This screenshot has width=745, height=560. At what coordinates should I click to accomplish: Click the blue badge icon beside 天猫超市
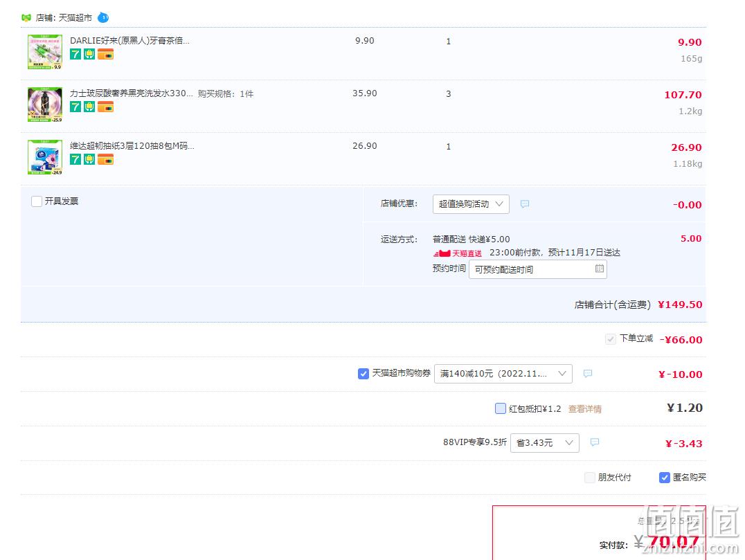point(103,17)
